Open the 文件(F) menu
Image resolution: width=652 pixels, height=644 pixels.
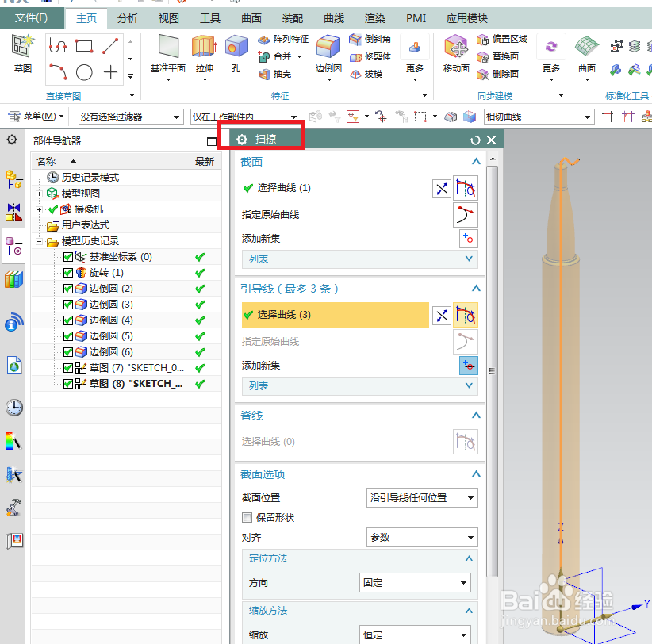[x=32, y=17]
